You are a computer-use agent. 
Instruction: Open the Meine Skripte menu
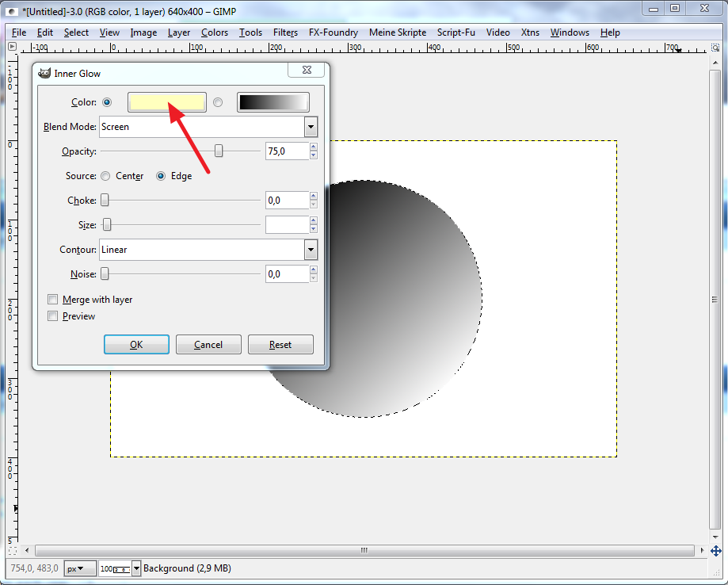pyautogui.click(x=398, y=32)
